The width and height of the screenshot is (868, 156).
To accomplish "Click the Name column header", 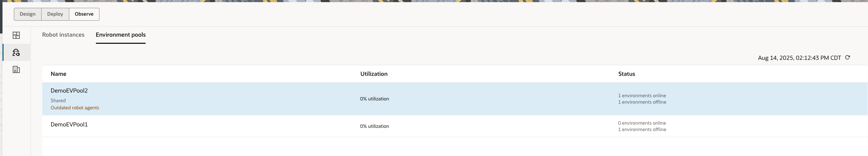I will [59, 74].
